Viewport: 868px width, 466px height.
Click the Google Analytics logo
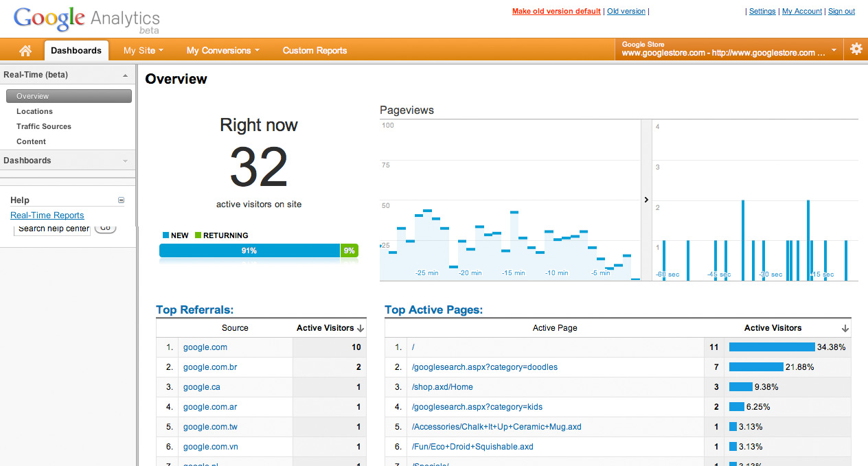pyautogui.click(x=87, y=20)
